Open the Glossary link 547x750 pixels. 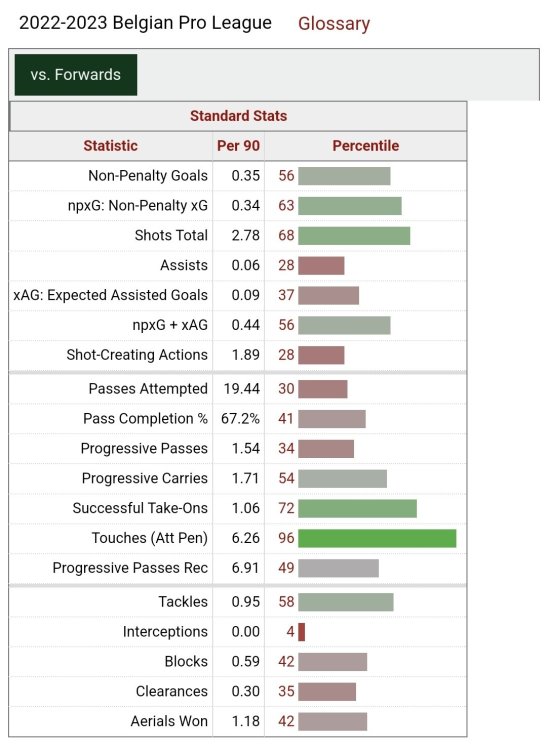coord(334,23)
